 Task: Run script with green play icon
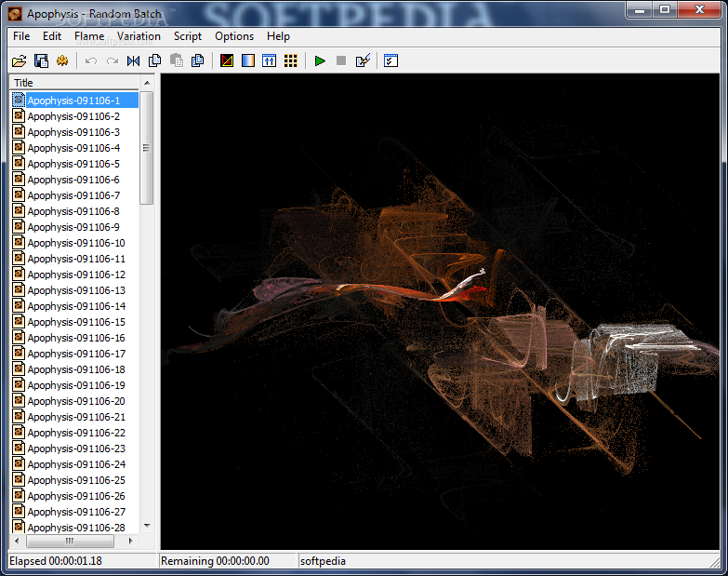click(x=320, y=60)
